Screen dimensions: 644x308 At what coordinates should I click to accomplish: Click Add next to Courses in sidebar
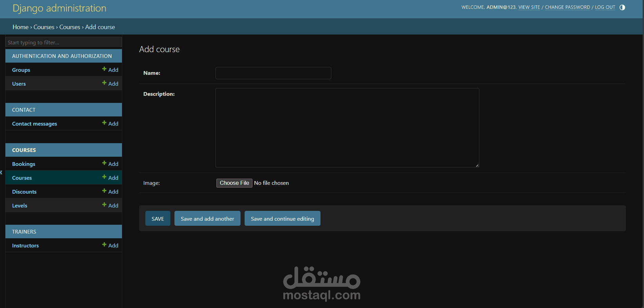pos(110,178)
